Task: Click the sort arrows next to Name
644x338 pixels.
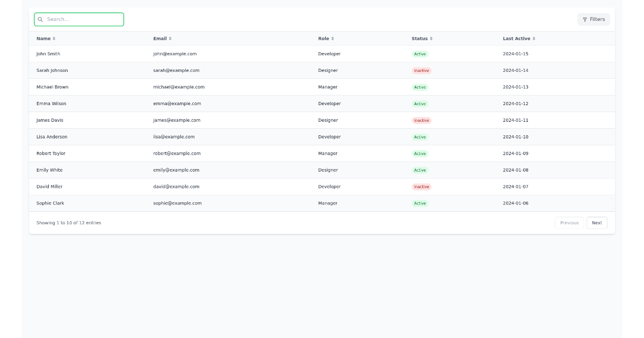Action: [53, 38]
